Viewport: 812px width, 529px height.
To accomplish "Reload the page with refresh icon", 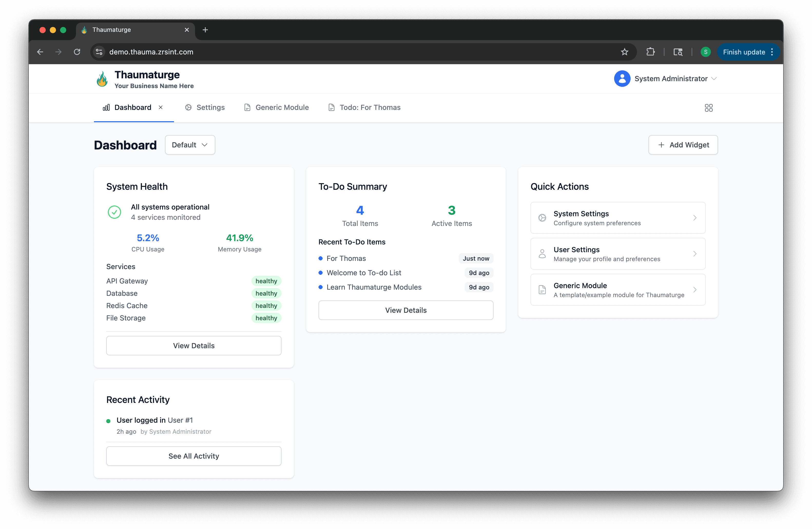I will coord(77,52).
